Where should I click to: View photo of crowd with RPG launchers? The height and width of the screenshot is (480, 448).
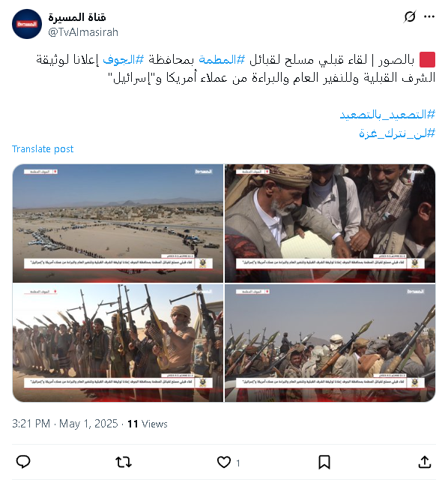tap(330, 343)
